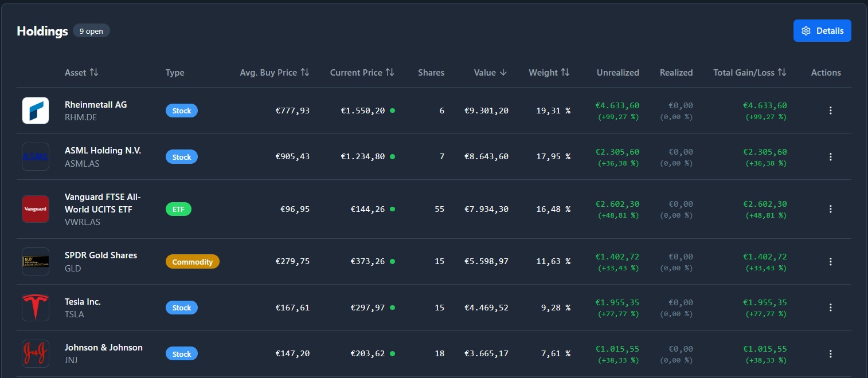Click the Unrealized column header
The image size is (868, 378).
coord(618,73)
